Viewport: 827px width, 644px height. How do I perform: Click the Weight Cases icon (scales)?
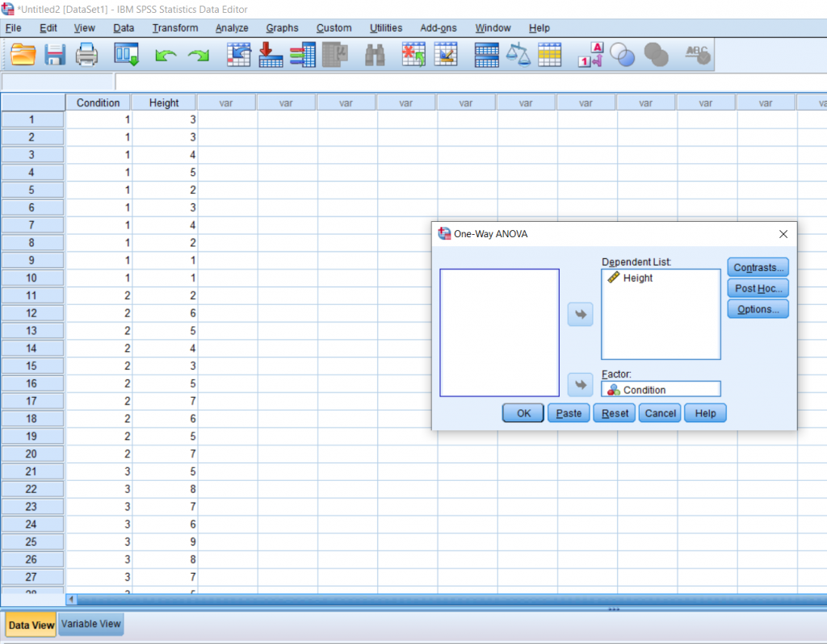pyautogui.click(x=518, y=55)
